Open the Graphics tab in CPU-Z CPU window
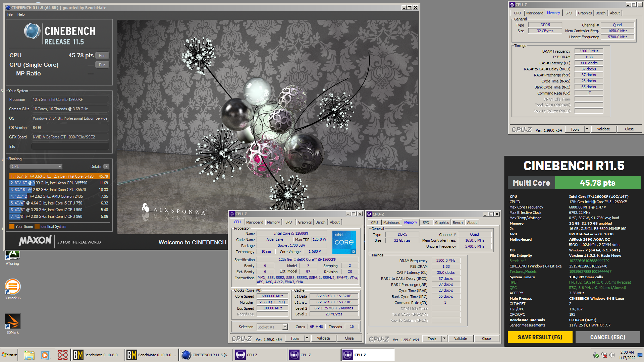The width and height of the screenshot is (644, 362). (305, 222)
